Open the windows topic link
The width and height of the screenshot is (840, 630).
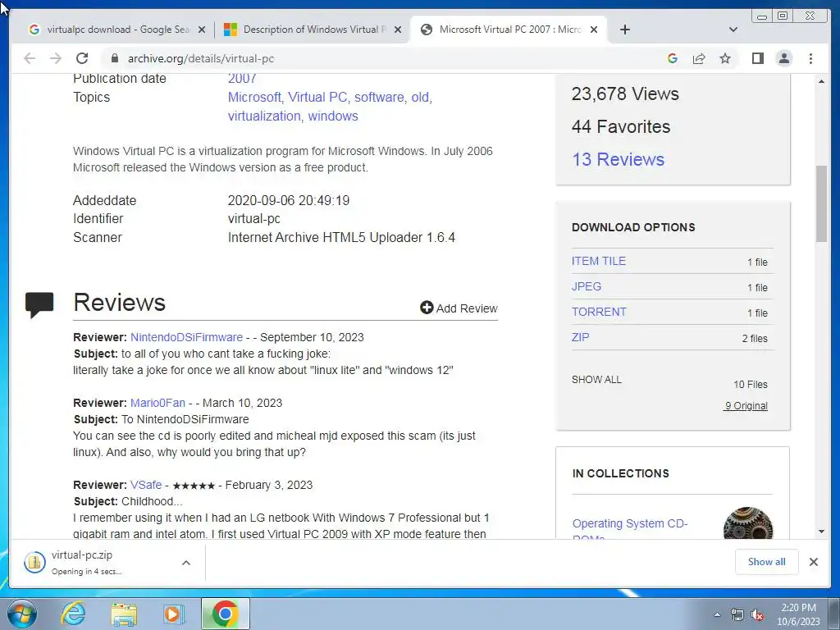333,116
